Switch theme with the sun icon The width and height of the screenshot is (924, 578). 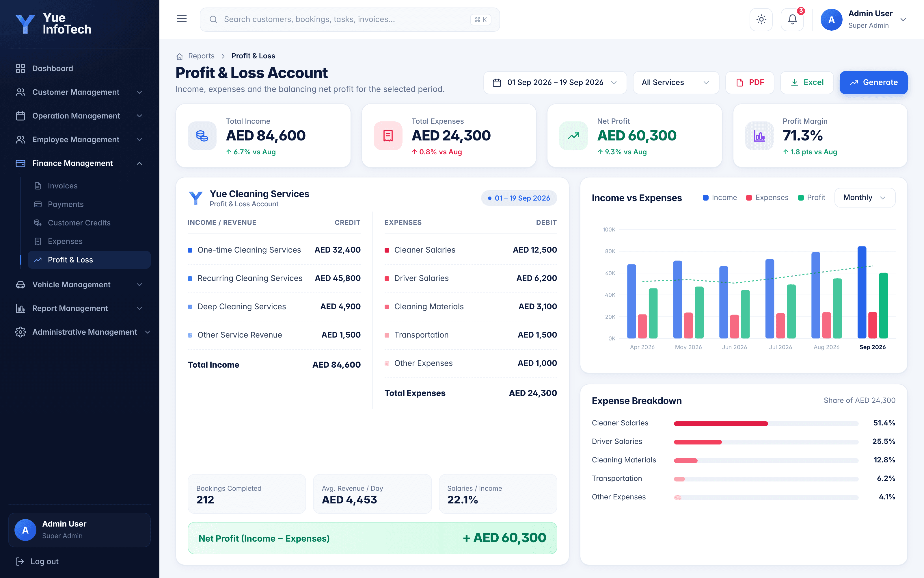pos(761,19)
